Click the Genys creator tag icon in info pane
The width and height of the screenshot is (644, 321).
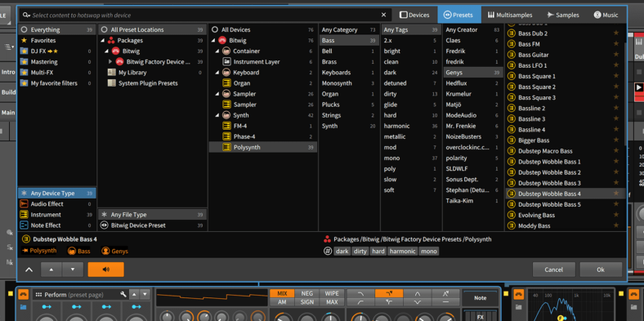coord(105,251)
